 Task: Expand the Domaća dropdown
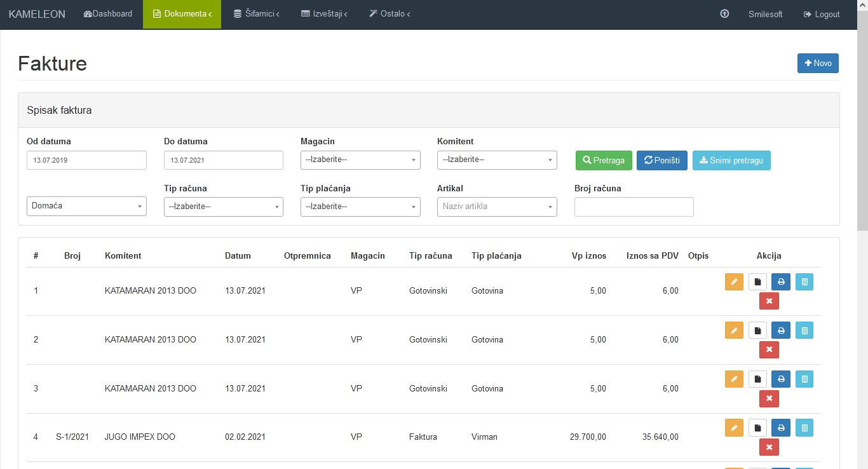(86, 207)
